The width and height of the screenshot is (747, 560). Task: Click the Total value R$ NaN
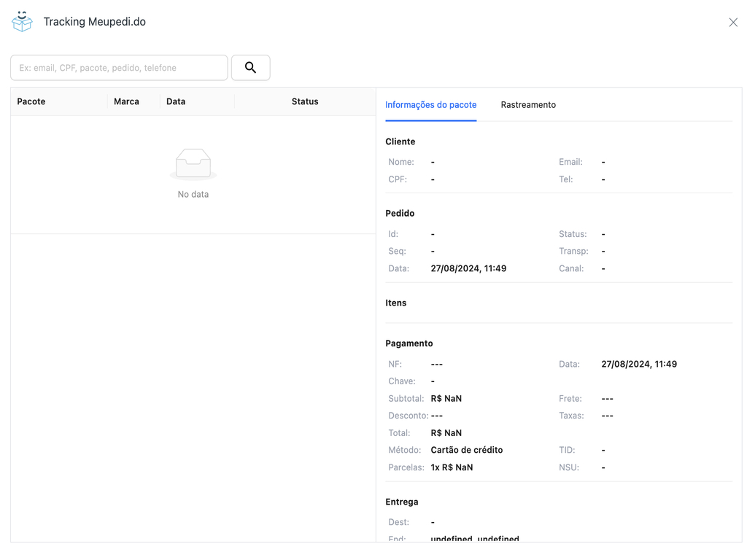[446, 432]
